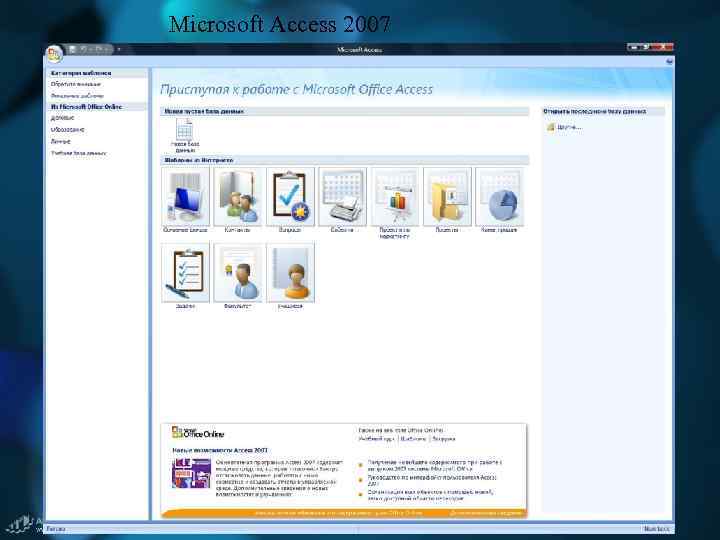Open the Students template with notebook person

click(x=290, y=273)
